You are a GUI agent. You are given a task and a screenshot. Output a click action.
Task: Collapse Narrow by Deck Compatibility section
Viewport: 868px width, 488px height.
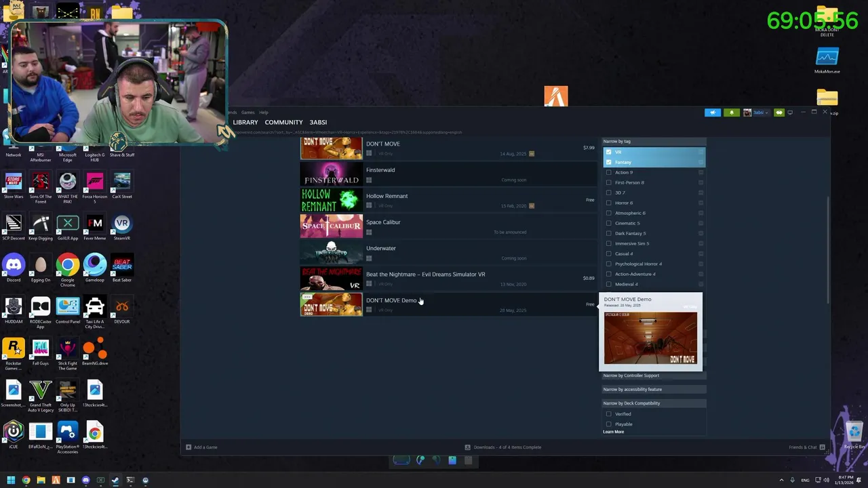click(x=654, y=403)
